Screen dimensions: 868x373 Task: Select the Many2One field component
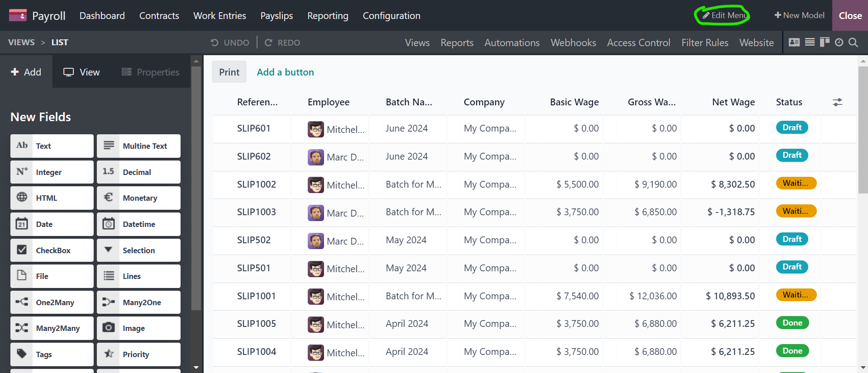pos(138,302)
